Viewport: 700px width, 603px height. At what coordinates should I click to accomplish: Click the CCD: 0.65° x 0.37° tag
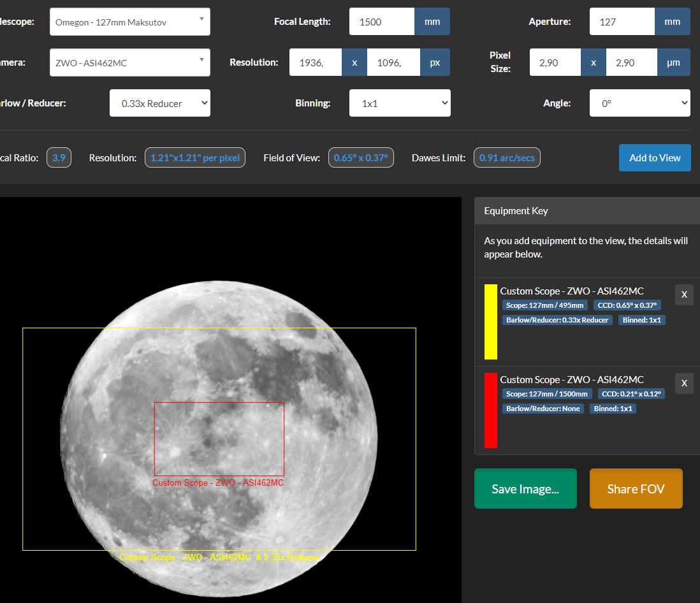[627, 305]
